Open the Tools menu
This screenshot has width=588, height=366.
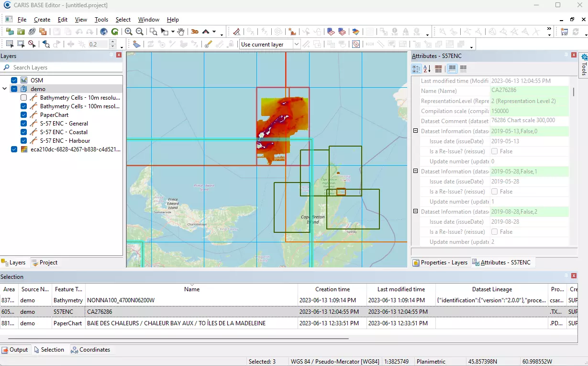pos(101,20)
